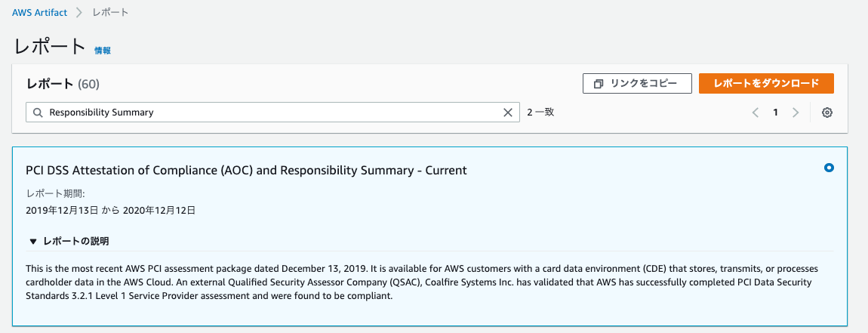
Task: Open the 情報 info link
Action: 103,51
